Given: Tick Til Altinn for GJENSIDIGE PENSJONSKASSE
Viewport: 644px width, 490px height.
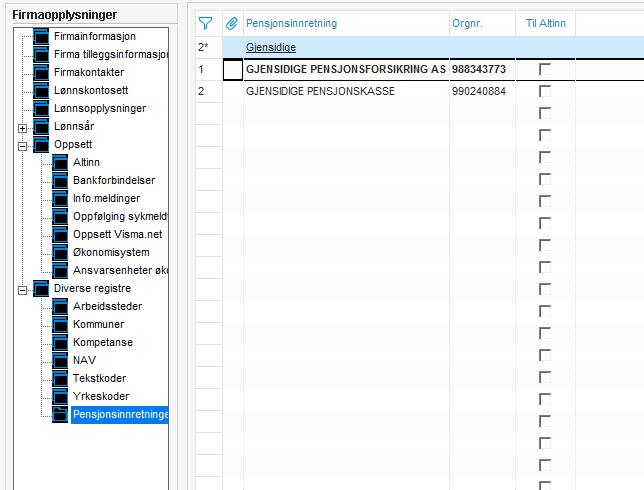Looking at the screenshot, I should click(x=545, y=91).
